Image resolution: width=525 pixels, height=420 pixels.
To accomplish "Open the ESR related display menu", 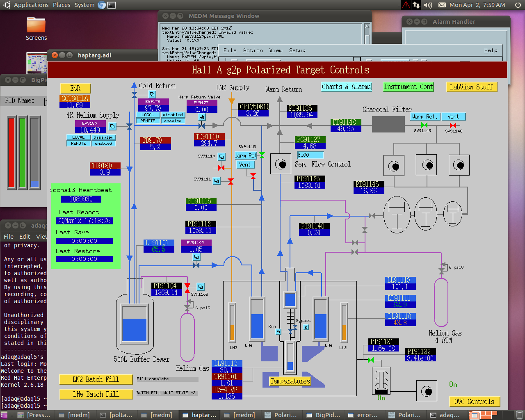I will [x=75, y=88].
